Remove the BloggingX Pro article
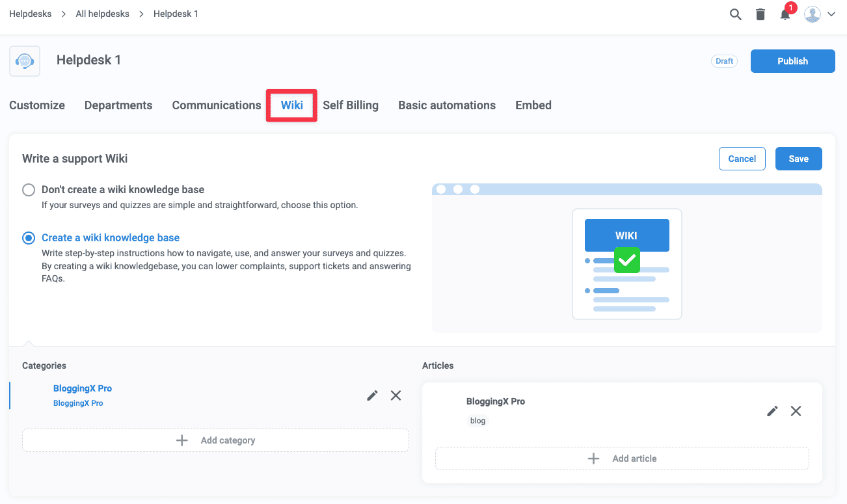This screenshot has width=847, height=504. pyautogui.click(x=796, y=411)
